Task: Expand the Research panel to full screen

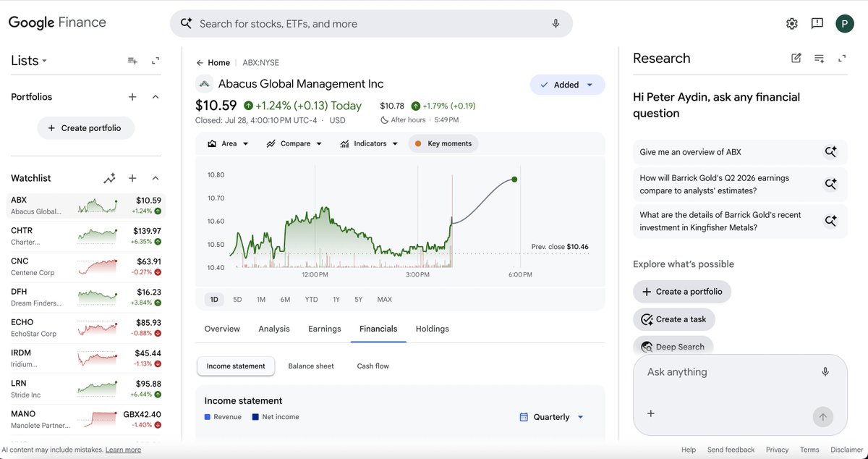Action: click(x=842, y=58)
